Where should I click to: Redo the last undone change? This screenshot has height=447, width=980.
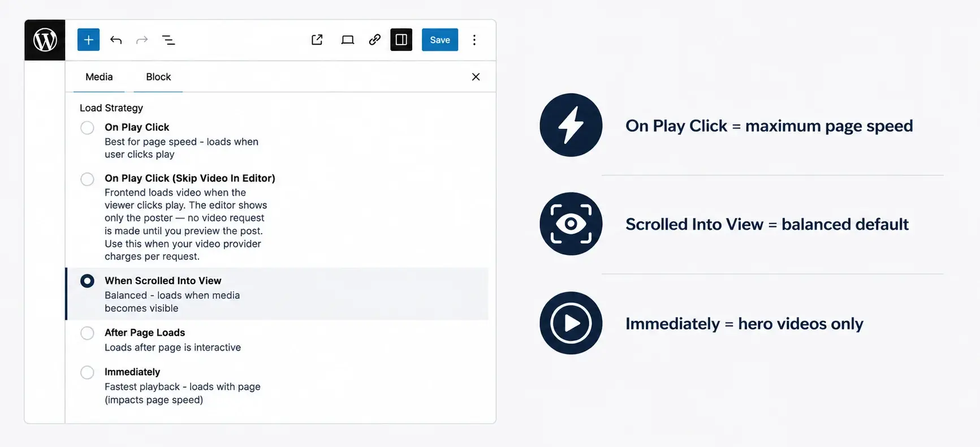coord(142,40)
